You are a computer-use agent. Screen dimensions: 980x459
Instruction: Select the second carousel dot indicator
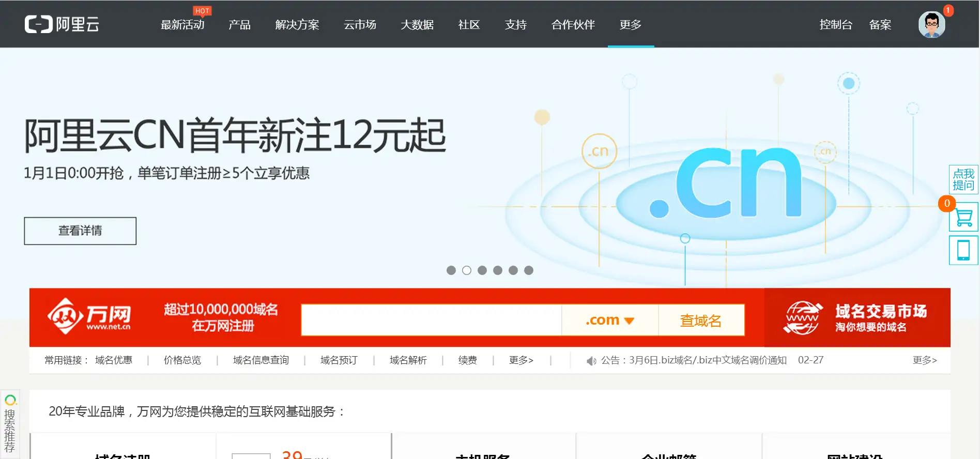coord(467,270)
